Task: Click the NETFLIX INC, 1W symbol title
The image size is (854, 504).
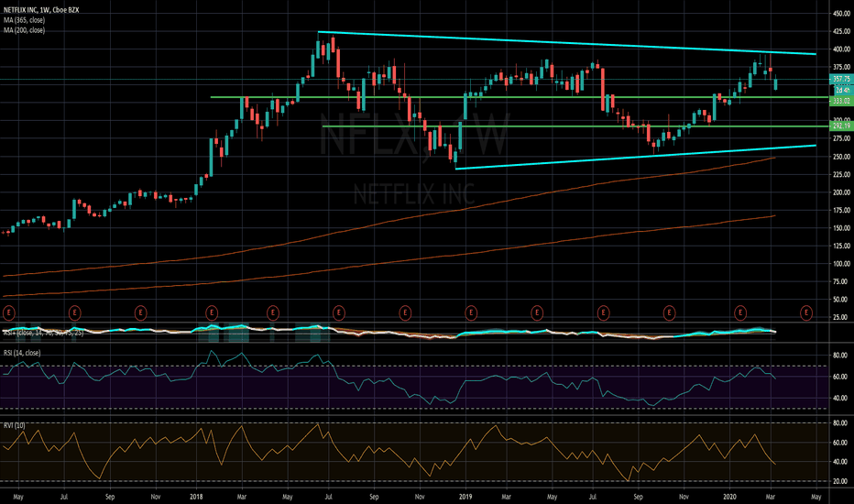Action: (41, 10)
